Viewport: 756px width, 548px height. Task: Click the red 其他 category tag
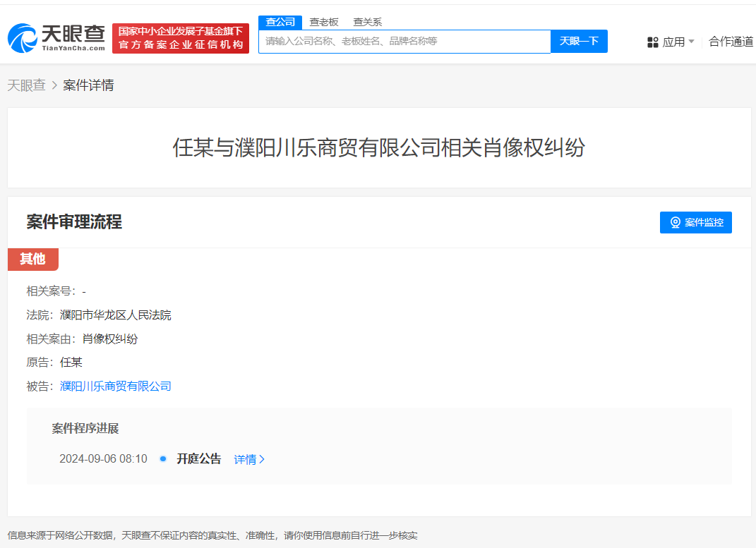pos(32,260)
